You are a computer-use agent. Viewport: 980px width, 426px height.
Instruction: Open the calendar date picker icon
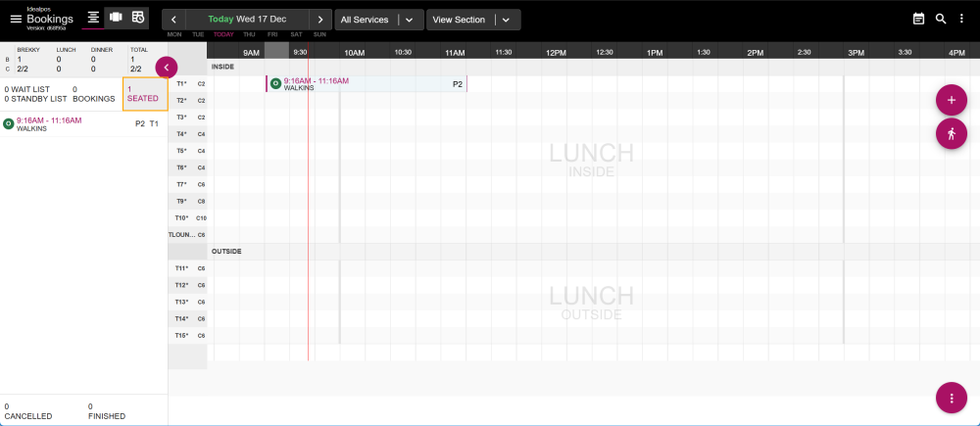918,19
